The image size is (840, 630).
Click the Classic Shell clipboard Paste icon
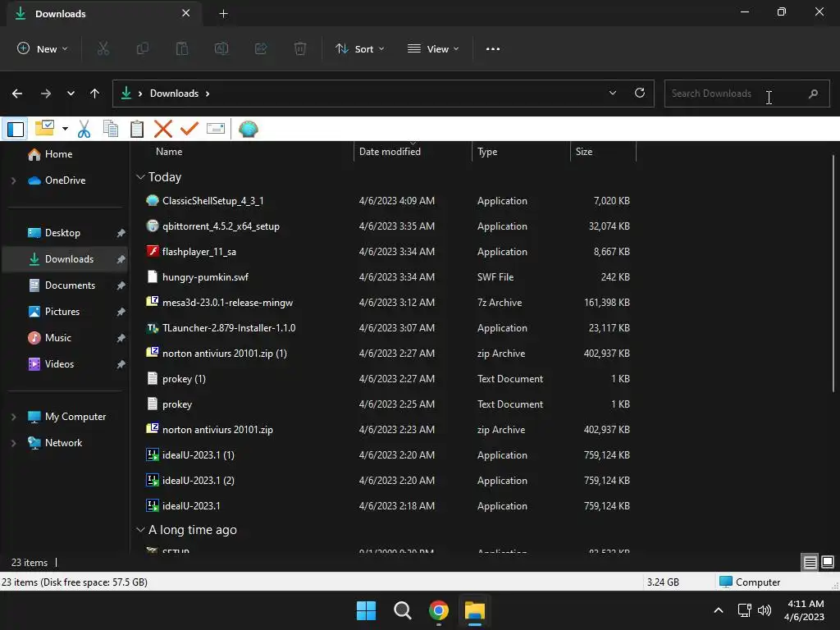[137, 129]
